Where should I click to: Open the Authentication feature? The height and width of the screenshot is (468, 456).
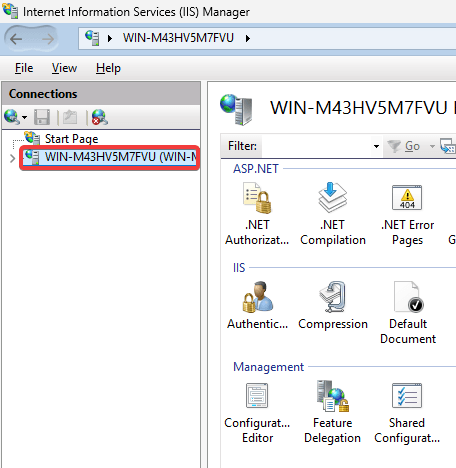click(x=257, y=305)
